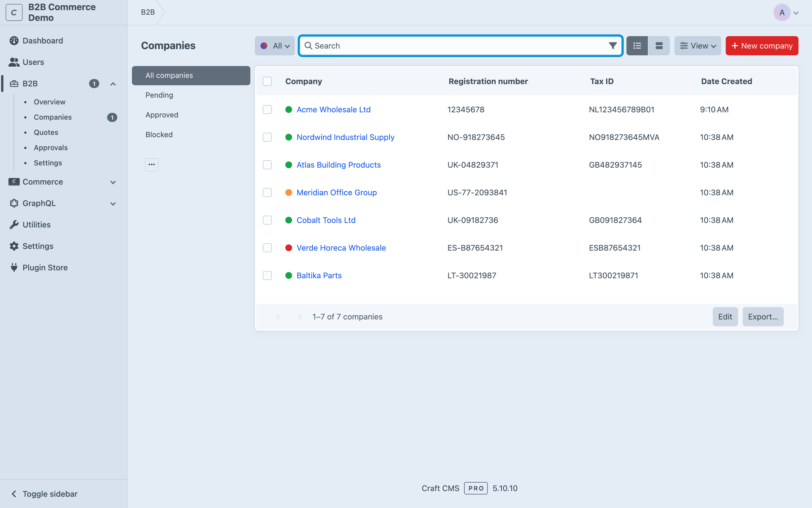Viewport: 812px width, 508px height.
Task: Select Baltika Parts checkbox
Action: coord(267,275)
